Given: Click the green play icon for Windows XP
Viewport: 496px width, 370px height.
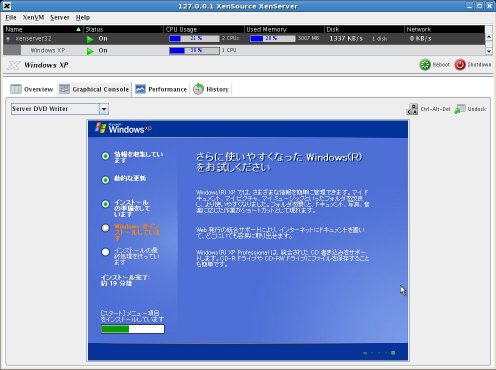Looking at the screenshot, I should [x=90, y=51].
